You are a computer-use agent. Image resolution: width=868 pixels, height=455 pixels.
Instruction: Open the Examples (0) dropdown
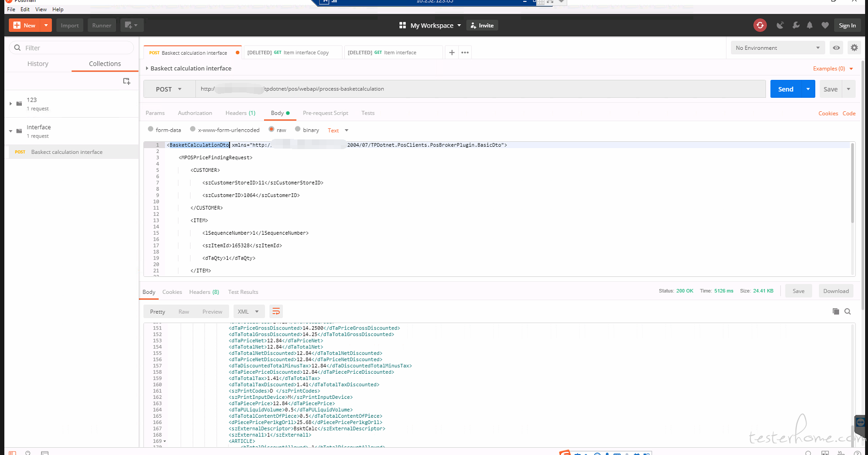(x=833, y=69)
